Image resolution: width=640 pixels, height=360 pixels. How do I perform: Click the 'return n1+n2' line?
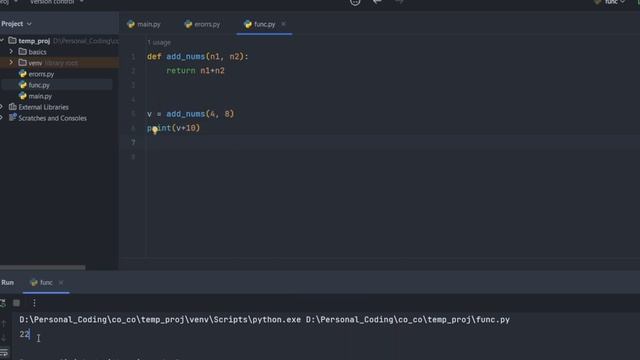pos(195,71)
